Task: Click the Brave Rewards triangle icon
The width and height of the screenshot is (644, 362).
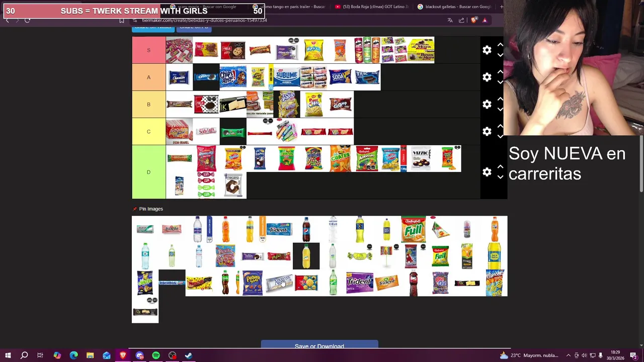Action: pyautogui.click(x=485, y=20)
